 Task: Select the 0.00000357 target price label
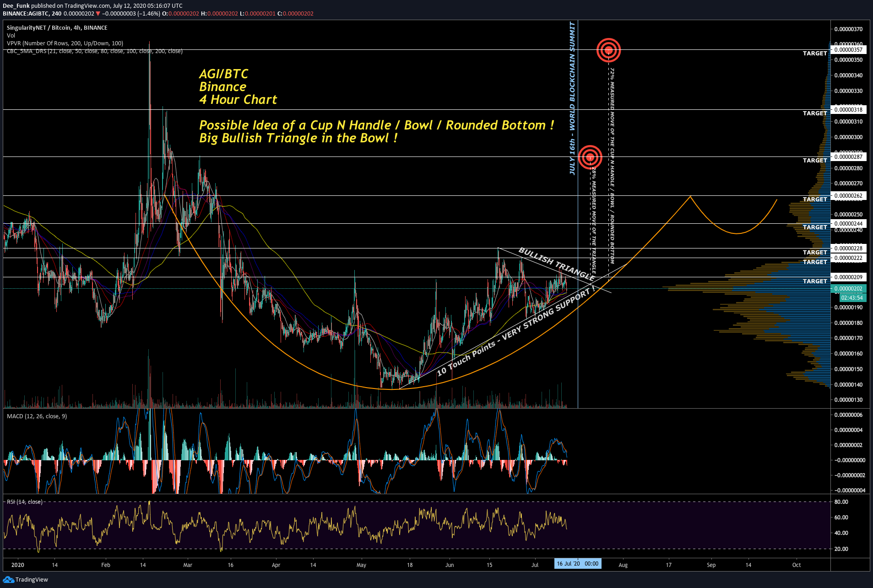(848, 50)
